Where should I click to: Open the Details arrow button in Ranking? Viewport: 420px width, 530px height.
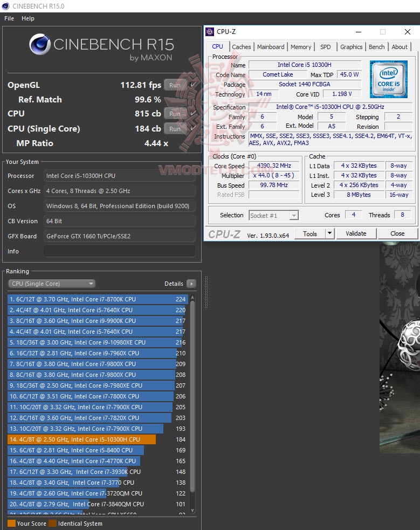191,284
